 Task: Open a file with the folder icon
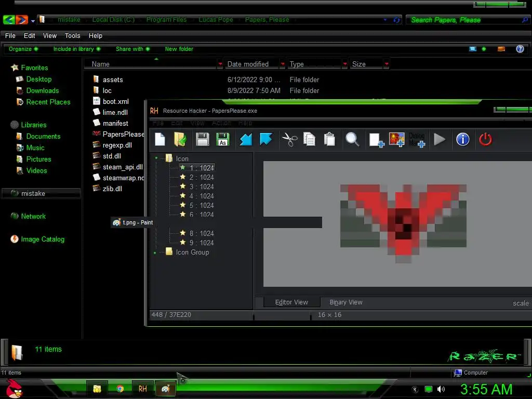tap(180, 139)
